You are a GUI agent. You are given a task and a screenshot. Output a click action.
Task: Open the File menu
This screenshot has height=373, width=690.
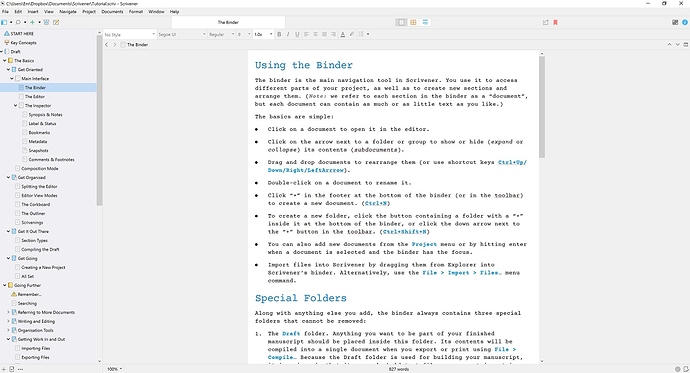(x=5, y=12)
